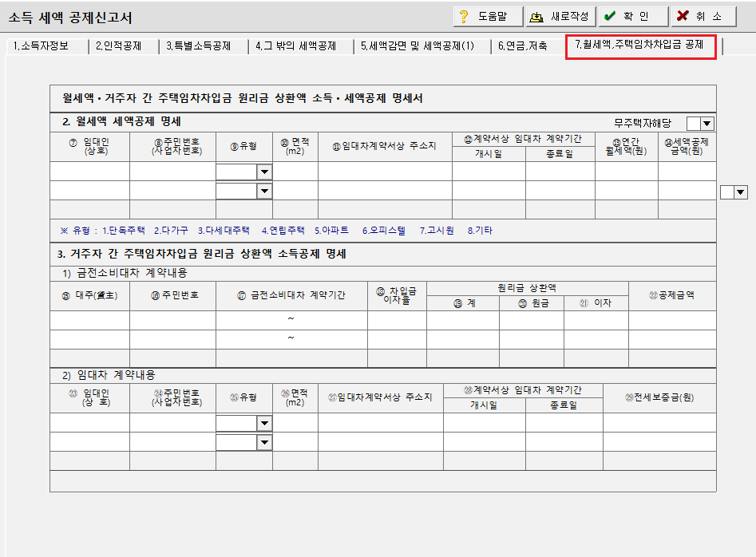Click first row ㉒공제금액 field
This screenshot has height=557, width=756.
click(672, 321)
